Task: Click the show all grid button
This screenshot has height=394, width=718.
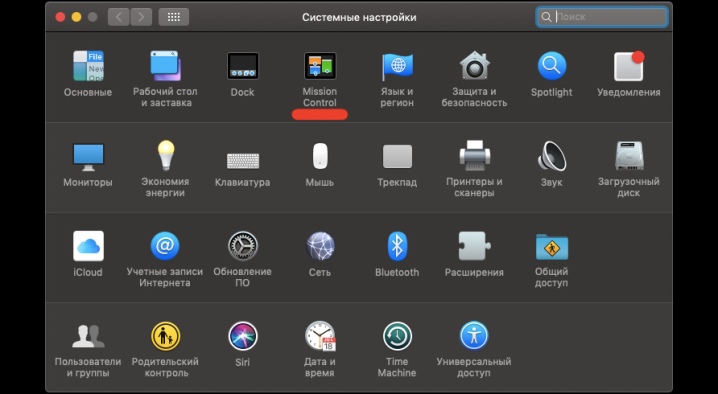Action: [174, 17]
